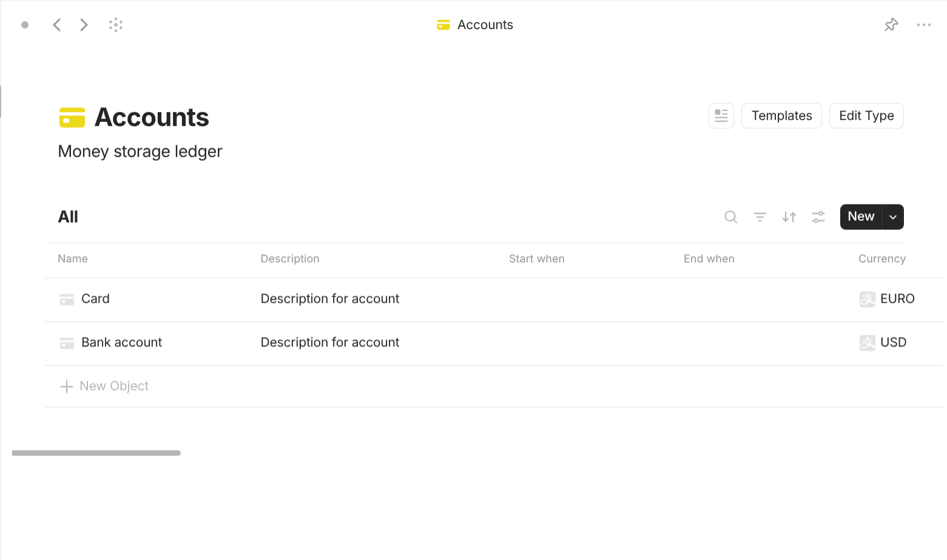Open the Templates panel
Screen dimensions: 947x560
(x=781, y=115)
